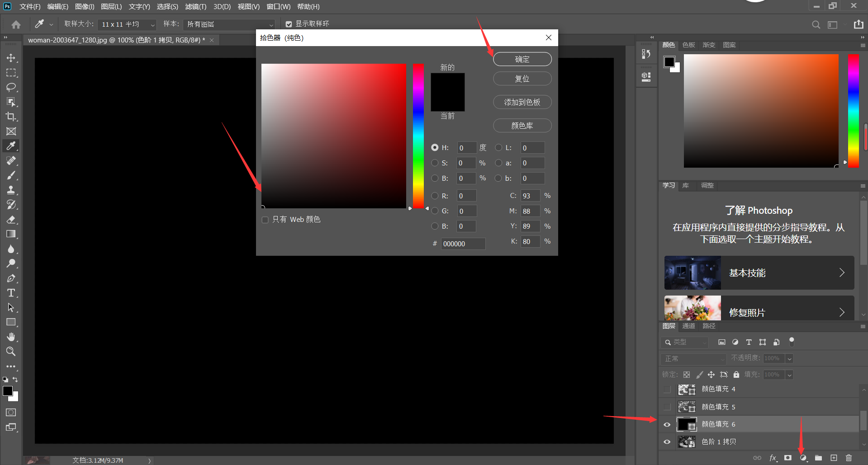Select the Horizontal Type tool
Viewport: 868px width, 465px height.
[x=11, y=293]
